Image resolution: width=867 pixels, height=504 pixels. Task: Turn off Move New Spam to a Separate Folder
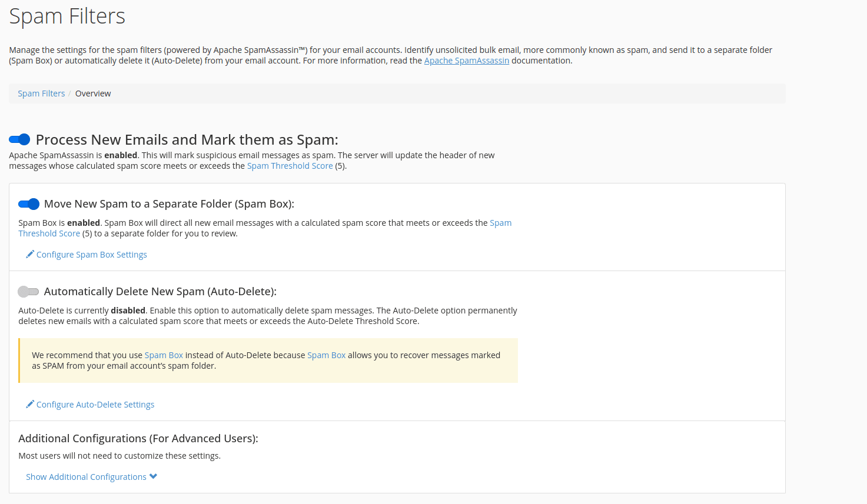(28, 203)
